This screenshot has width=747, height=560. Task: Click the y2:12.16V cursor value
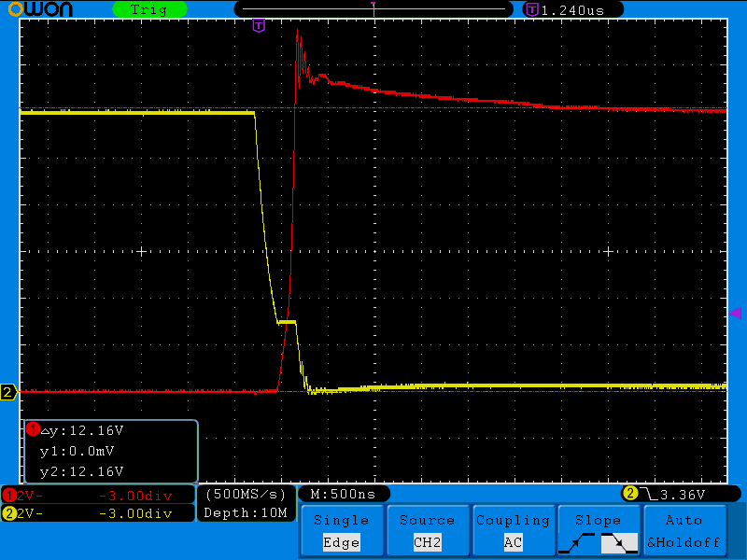81,471
